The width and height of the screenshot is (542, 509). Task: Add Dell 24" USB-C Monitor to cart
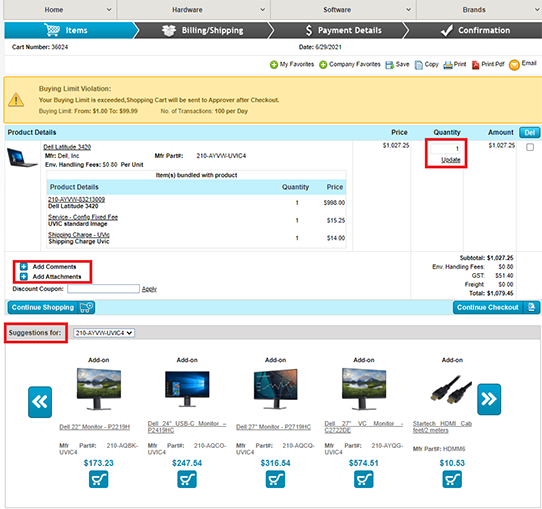187,479
